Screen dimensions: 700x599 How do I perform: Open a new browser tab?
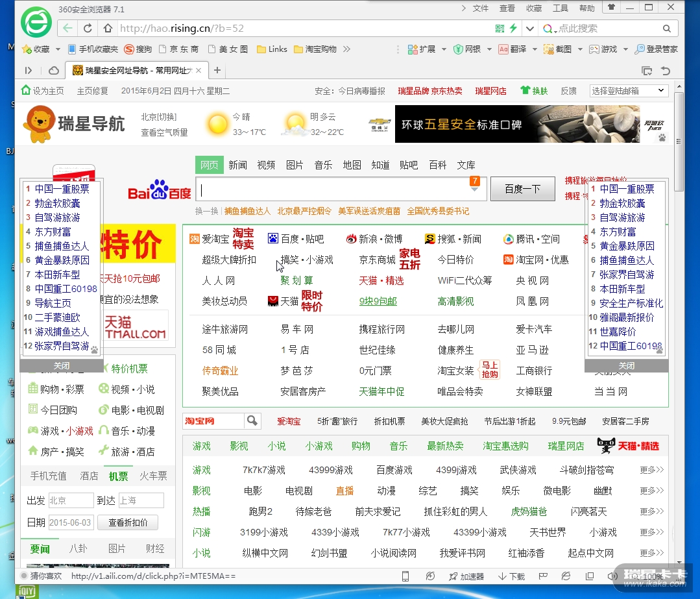click(x=217, y=70)
